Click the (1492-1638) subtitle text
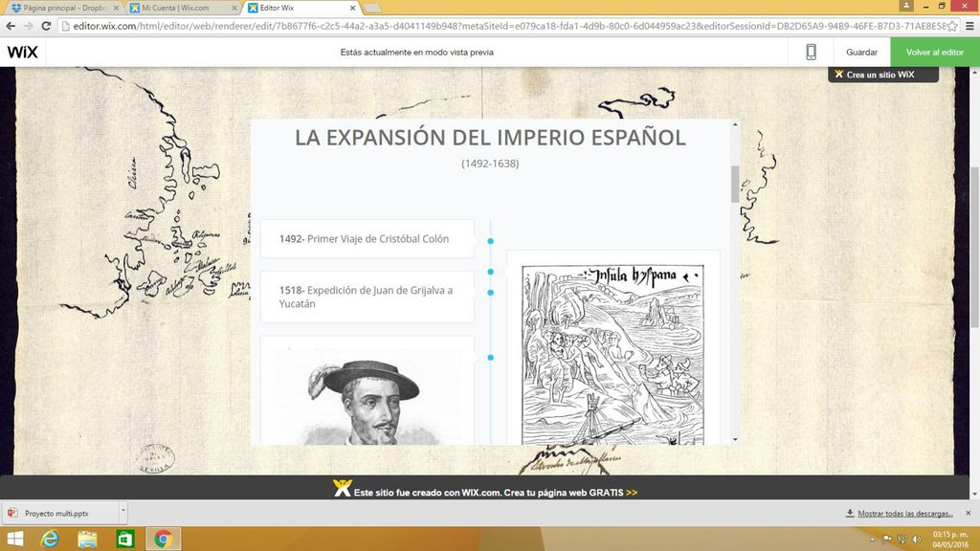 [490, 164]
